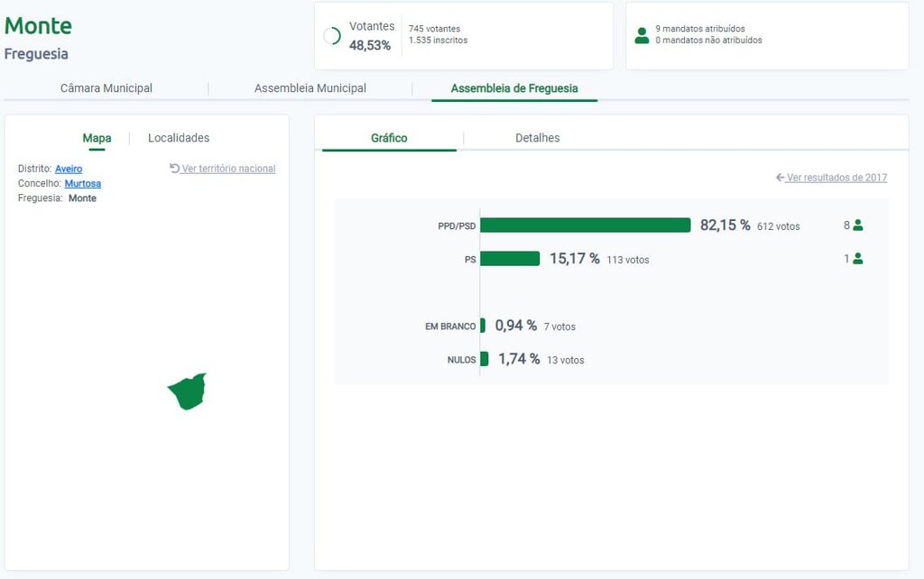Switch to the Localidades tab

click(x=179, y=138)
